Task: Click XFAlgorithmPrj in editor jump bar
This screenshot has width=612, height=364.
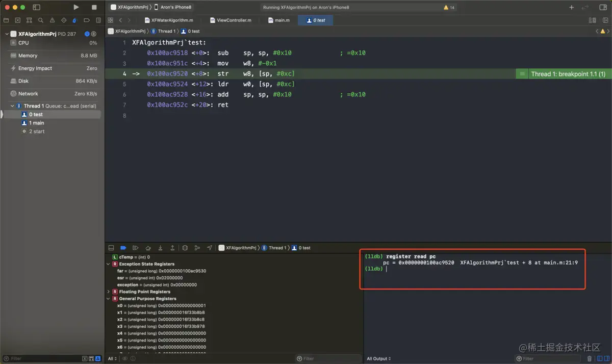Action: [x=126, y=31]
